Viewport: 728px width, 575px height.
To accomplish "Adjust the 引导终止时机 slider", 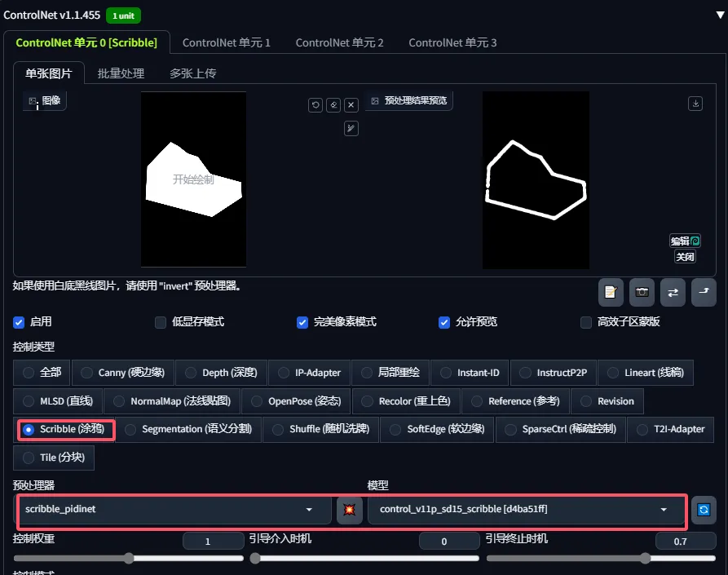I will click(601, 558).
